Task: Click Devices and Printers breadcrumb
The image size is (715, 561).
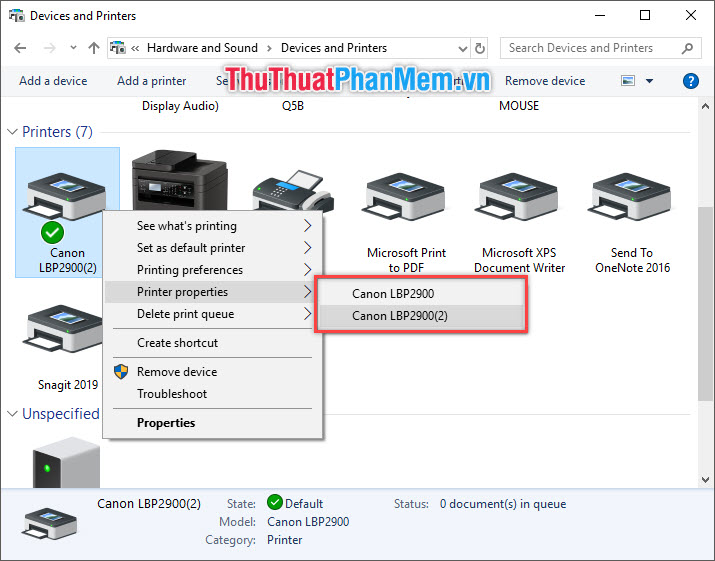Action: pos(334,48)
